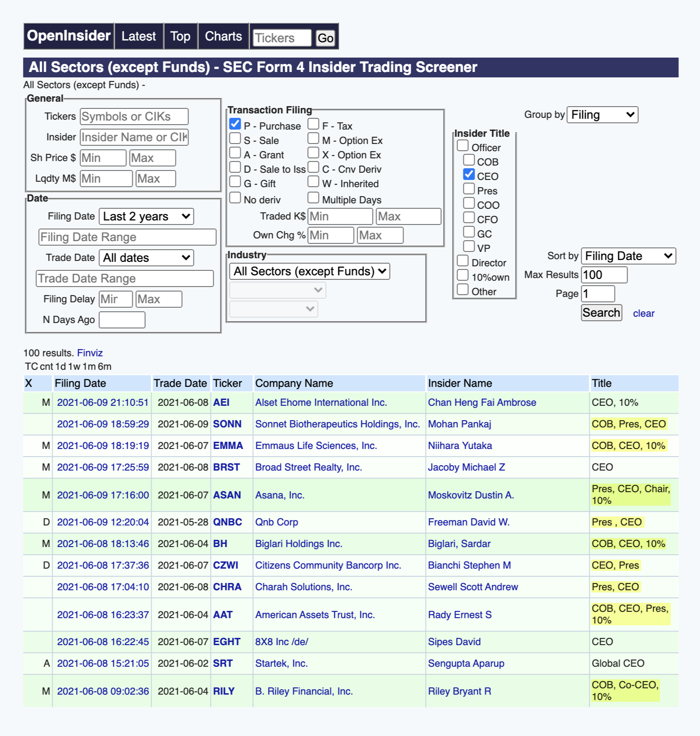This screenshot has width=700, height=736.
Task: Open the Group by Filing dropdown
Action: coord(602,115)
